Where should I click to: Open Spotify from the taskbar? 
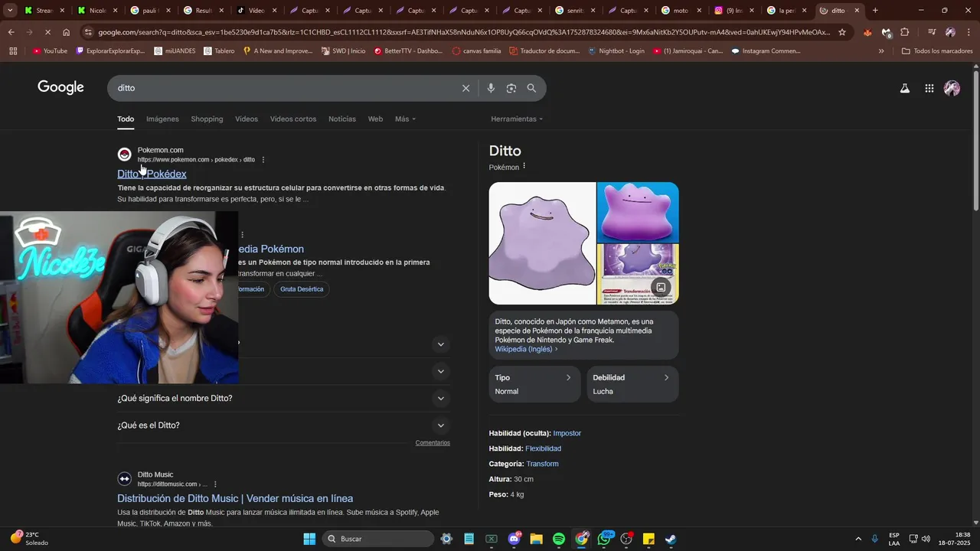pyautogui.click(x=559, y=539)
